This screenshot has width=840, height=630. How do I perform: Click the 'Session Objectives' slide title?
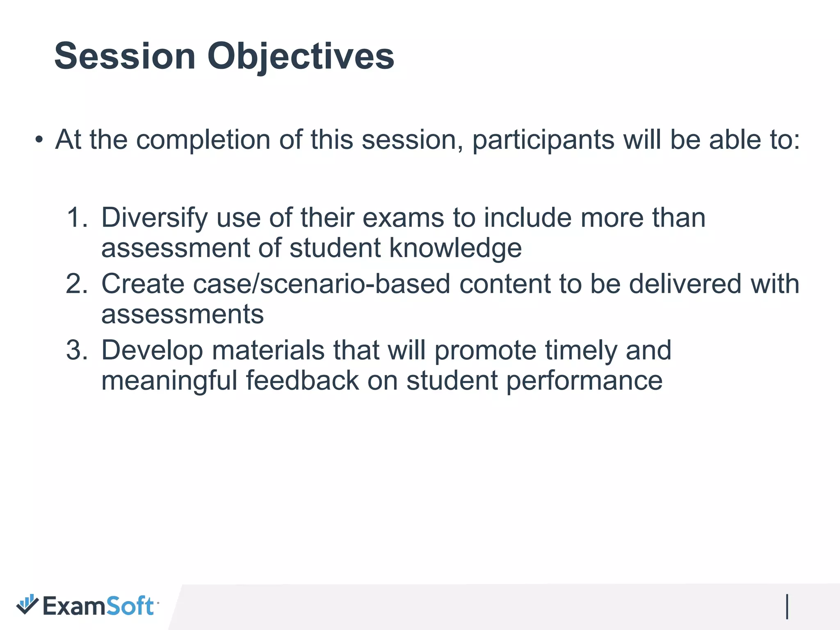224,56
